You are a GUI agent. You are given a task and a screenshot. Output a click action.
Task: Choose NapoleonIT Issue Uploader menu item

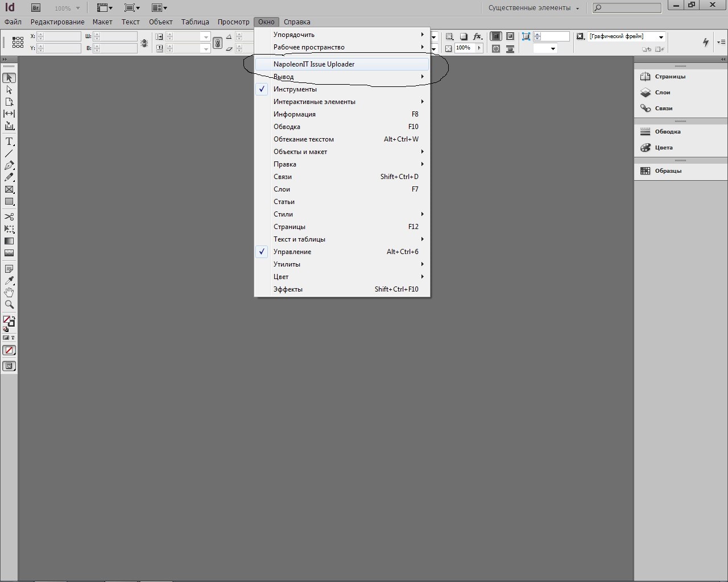[x=342, y=64]
